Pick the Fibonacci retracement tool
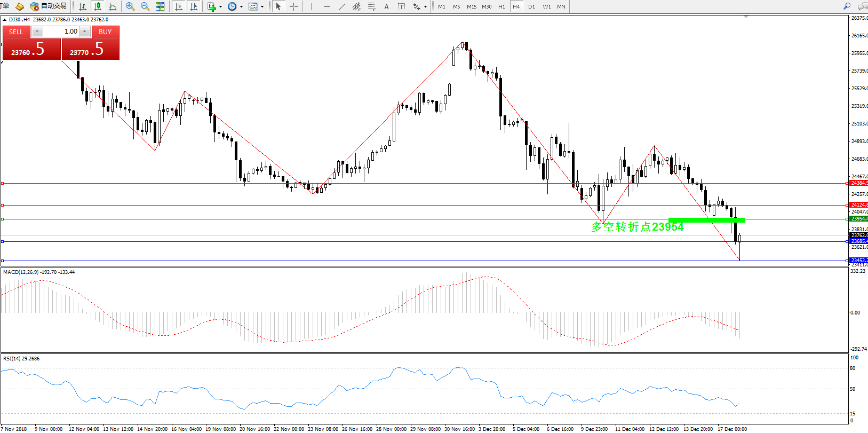Screen dimensions: 868x433 (371, 6)
